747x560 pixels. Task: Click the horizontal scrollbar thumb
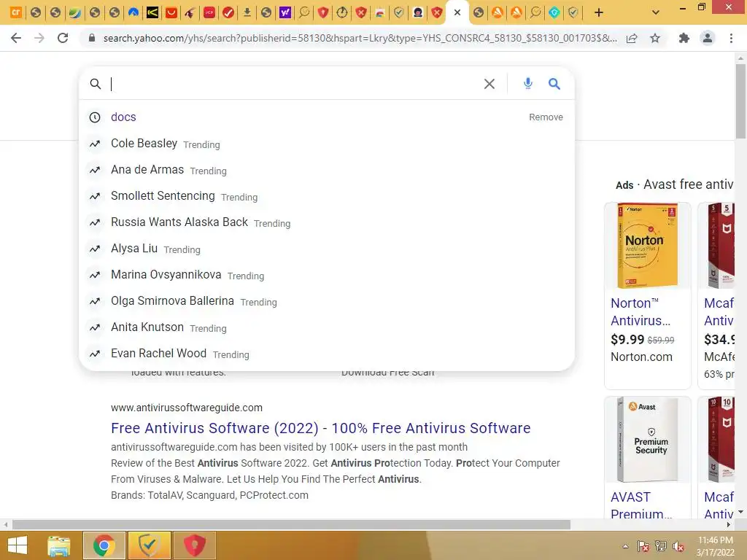pos(291,525)
